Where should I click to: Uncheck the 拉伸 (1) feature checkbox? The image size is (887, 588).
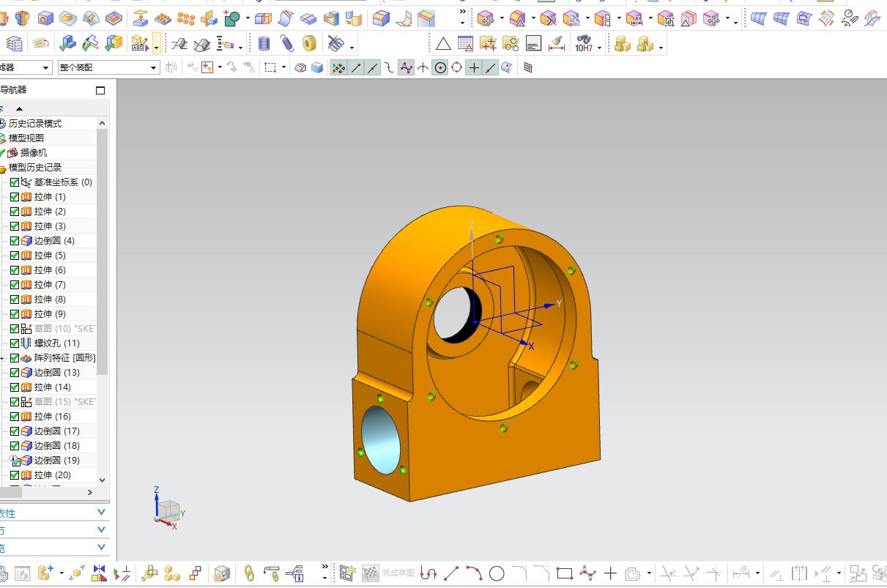tap(15, 197)
